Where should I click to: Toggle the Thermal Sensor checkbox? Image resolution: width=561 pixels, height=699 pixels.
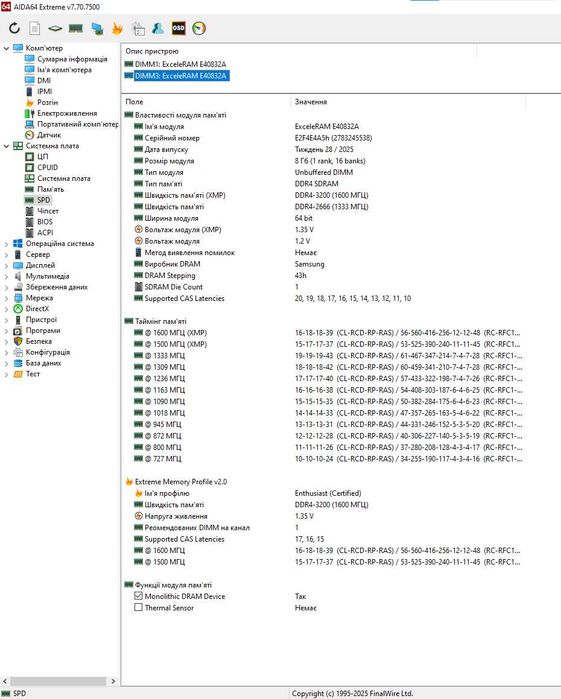[138, 607]
